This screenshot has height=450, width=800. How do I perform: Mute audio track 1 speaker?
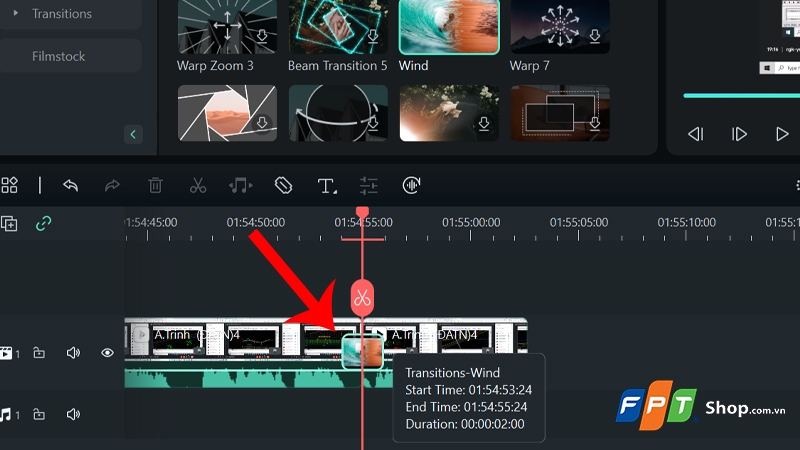[73, 414]
